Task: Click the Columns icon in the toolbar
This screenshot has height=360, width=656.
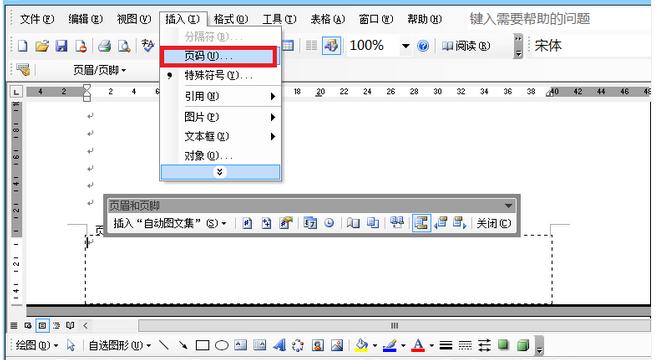Action: (x=311, y=46)
